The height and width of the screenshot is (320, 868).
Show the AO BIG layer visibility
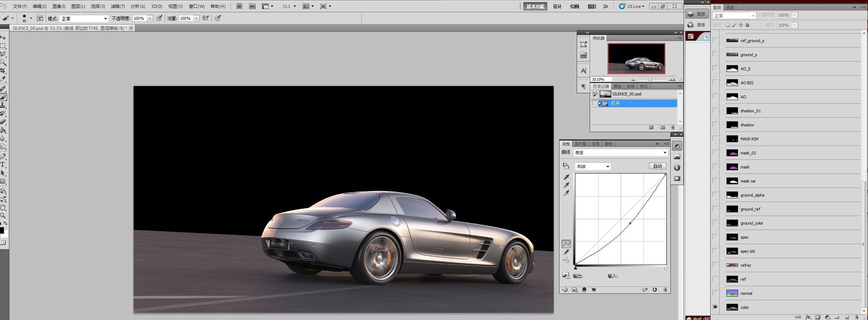pyautogui.click(x=715, y=83)
